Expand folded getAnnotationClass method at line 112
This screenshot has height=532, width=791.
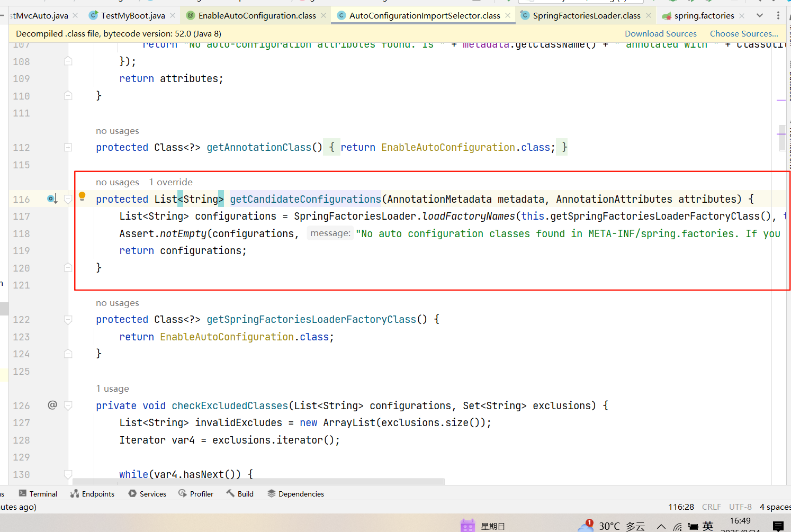point(68,147)
